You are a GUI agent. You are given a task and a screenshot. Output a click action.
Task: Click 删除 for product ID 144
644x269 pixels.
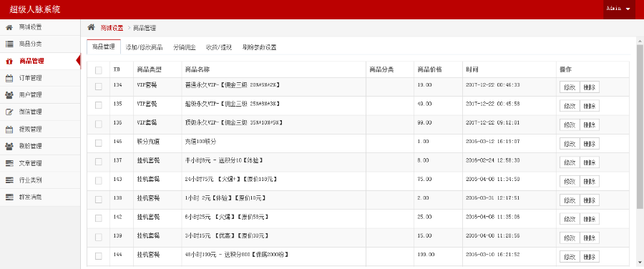590,257
